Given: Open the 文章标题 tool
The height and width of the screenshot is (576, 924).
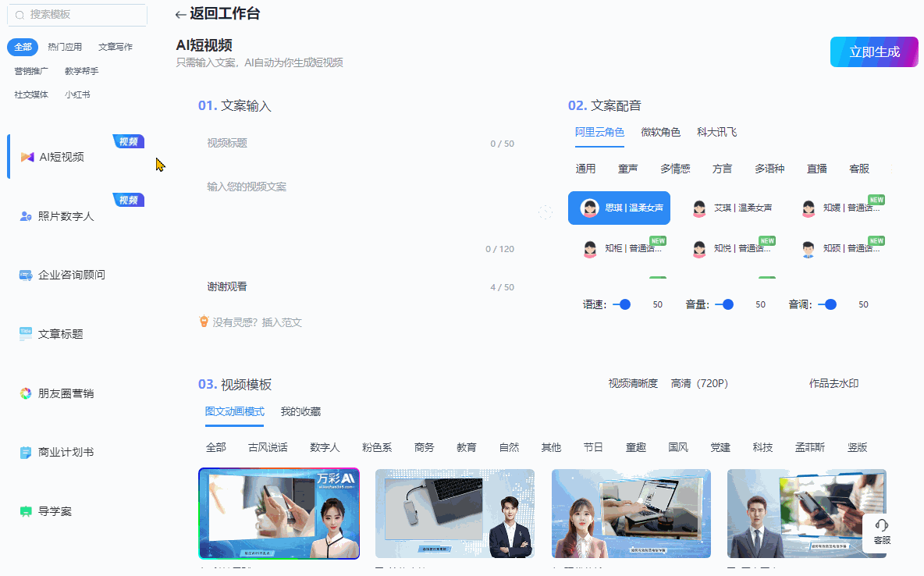Looking at the screenshot, I should pyautogui.click(x=61, y=334).
